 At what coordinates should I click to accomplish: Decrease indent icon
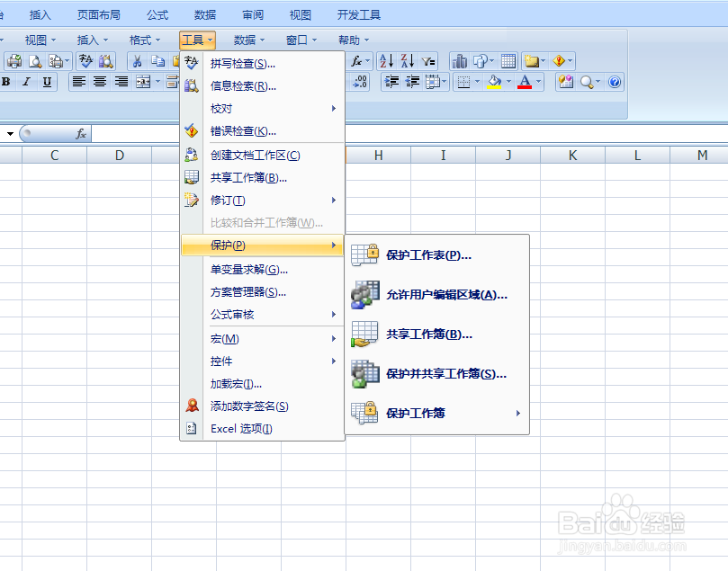click(x=412, y=82)
